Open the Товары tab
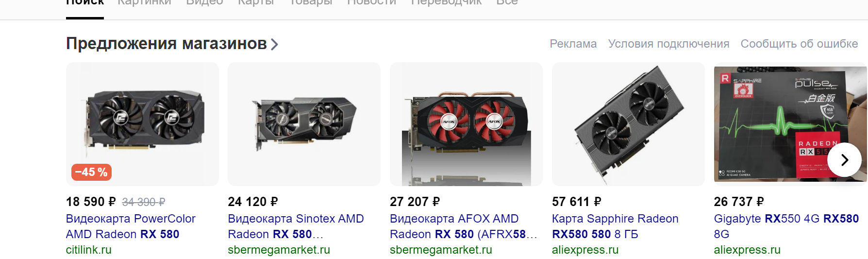The height and width of the screenshot is (259, 868). [x=311, y=3]
